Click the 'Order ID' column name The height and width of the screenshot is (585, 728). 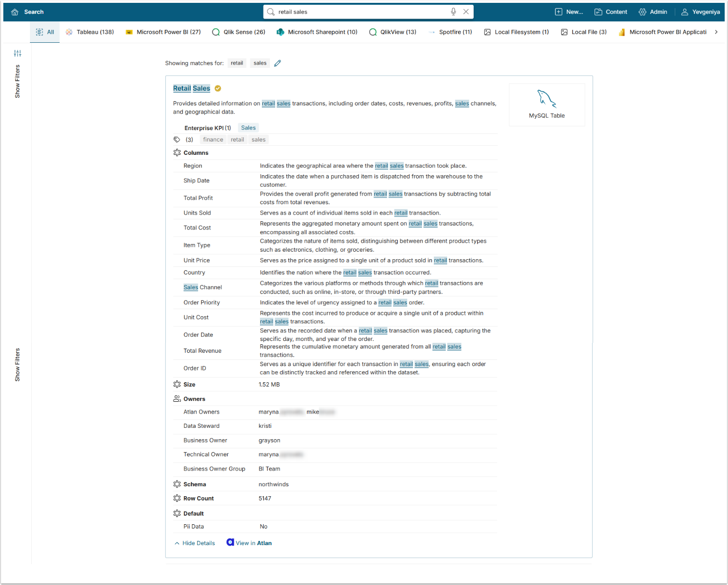[x=195, y=368]
